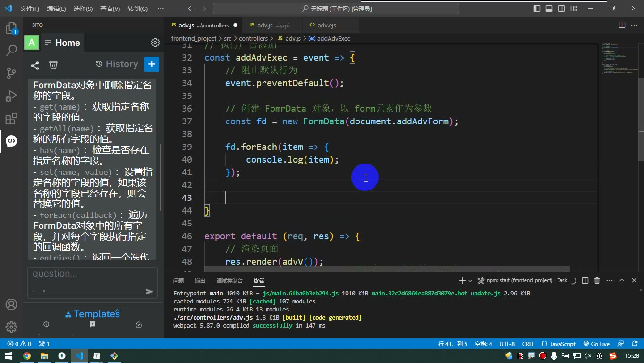The width and height of the screenshot is (644, 363).
Task: Click the Bito help question-mark icon
Action: [x=46, y=325]
